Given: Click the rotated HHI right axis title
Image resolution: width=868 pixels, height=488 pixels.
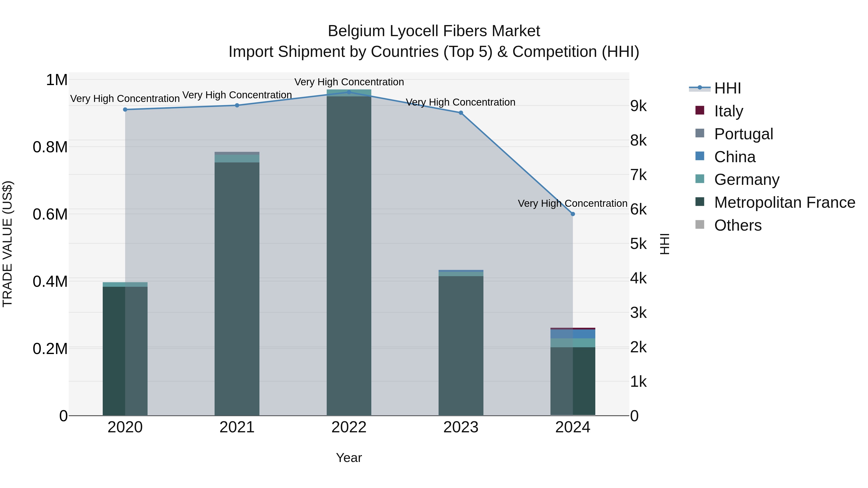Looking at the screenshot, I should pos(665,244).
